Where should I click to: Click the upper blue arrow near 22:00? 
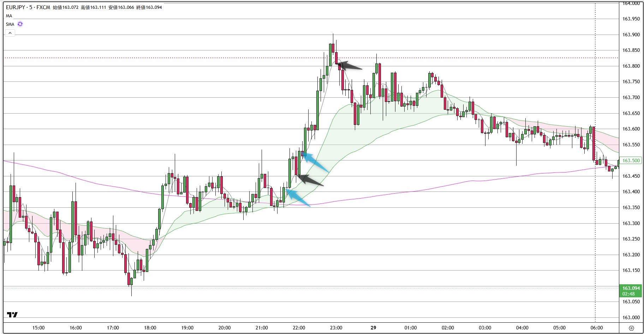[315, 163]
